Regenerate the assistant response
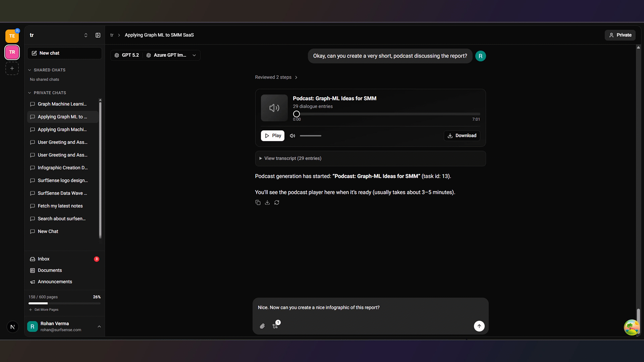The image size is (644, 362). 277,202
